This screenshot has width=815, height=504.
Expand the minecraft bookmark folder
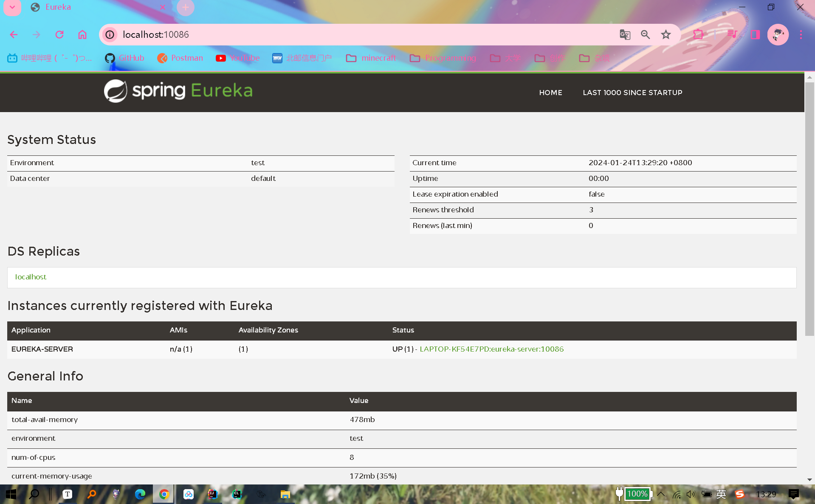371,58
